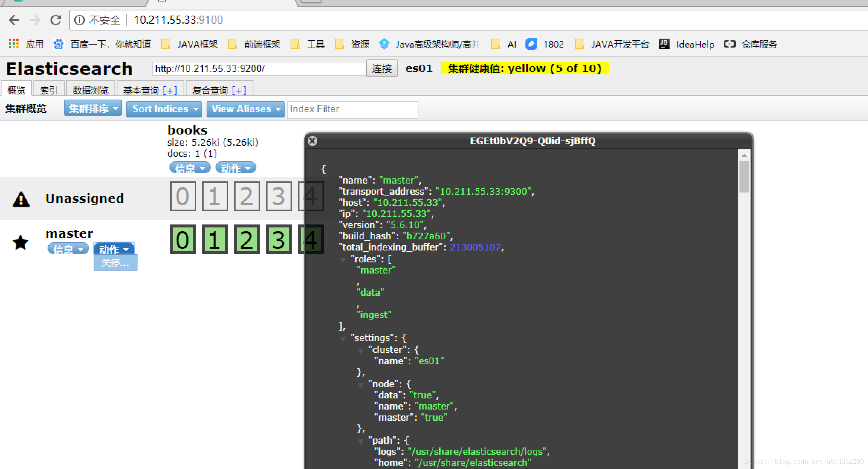Click the site security info icon
This screenshot has height=469, width=868.
point(79,20)
